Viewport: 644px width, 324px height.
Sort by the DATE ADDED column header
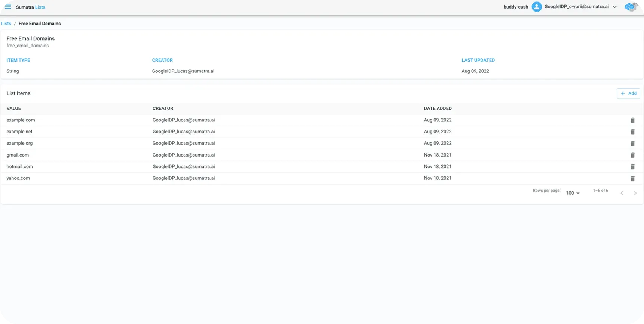(438, 108)
